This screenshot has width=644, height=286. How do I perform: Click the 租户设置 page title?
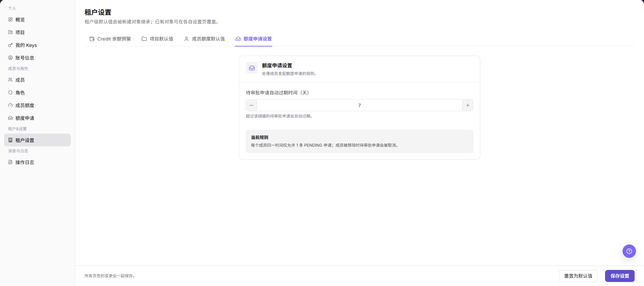coord(98,12)
